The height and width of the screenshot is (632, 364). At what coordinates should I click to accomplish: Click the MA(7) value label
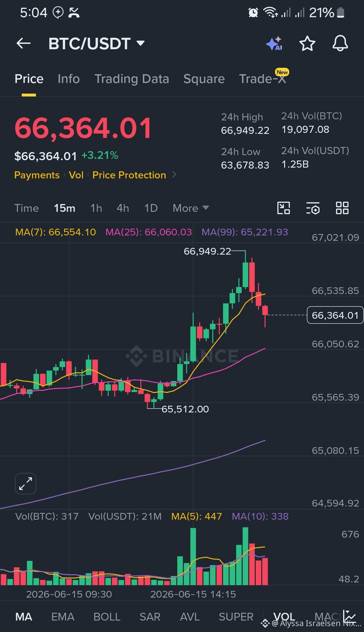point(56,232)
